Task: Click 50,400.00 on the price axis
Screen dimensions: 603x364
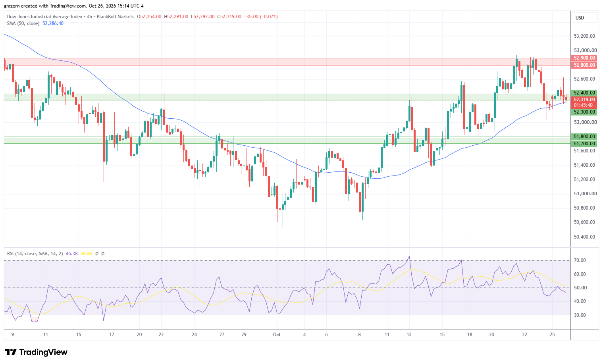Action: coord(584,237)
